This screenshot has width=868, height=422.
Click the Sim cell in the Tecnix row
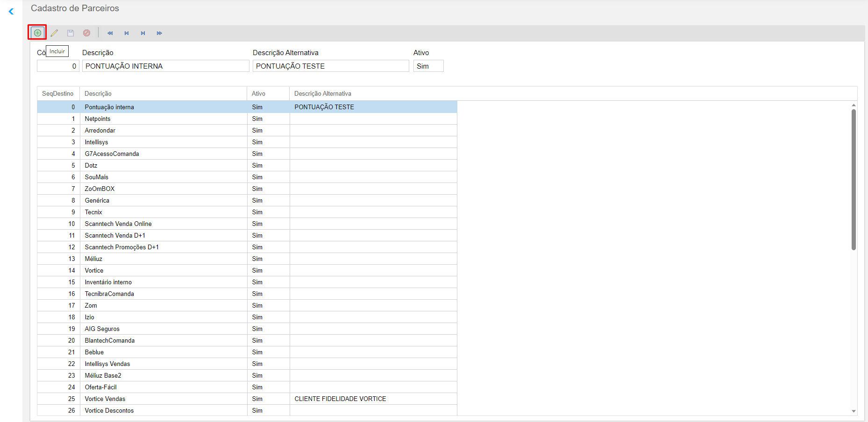point(268,212)
